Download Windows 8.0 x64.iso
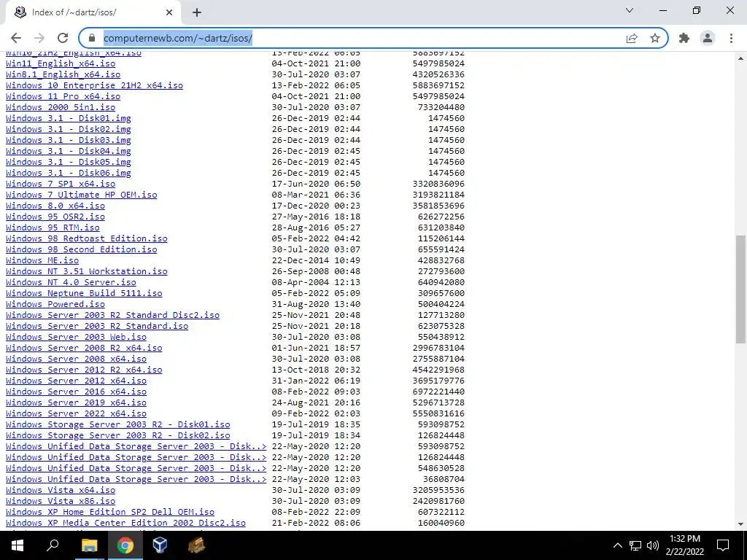Viewport: 747px width, 560px height. (55, 206)
